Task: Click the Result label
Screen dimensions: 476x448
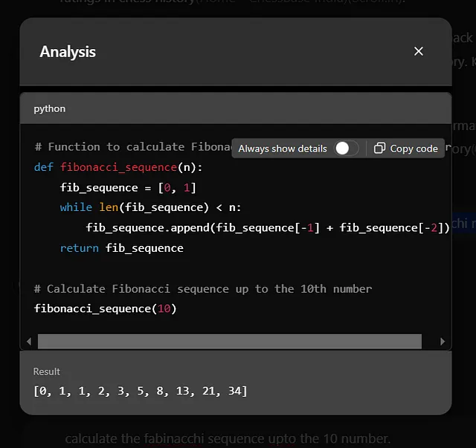Action: 46,371
